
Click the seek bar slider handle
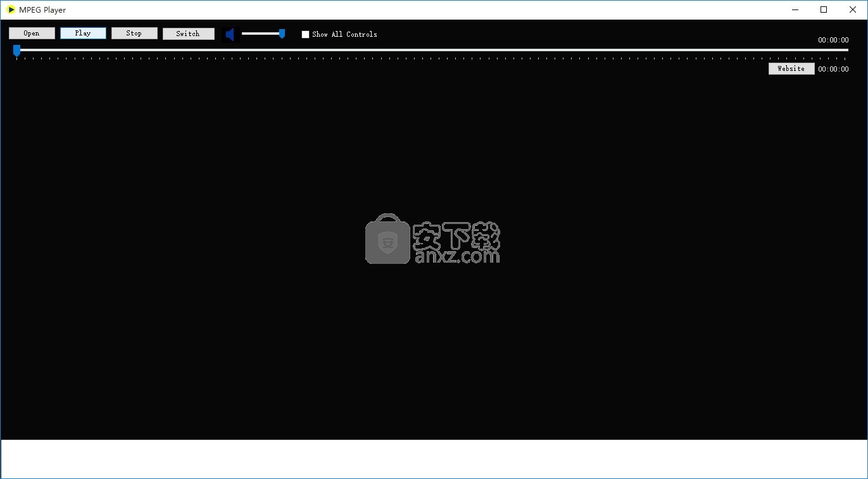point(17,51)
